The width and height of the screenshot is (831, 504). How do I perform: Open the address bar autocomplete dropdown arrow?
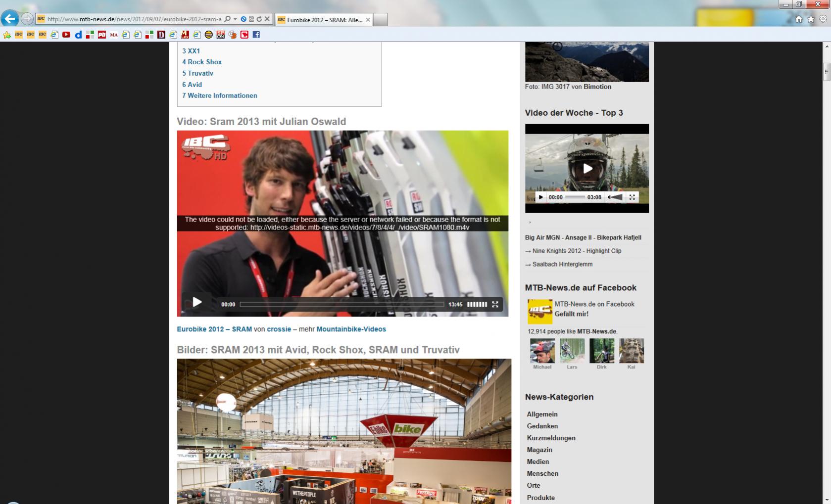(235, 19)
